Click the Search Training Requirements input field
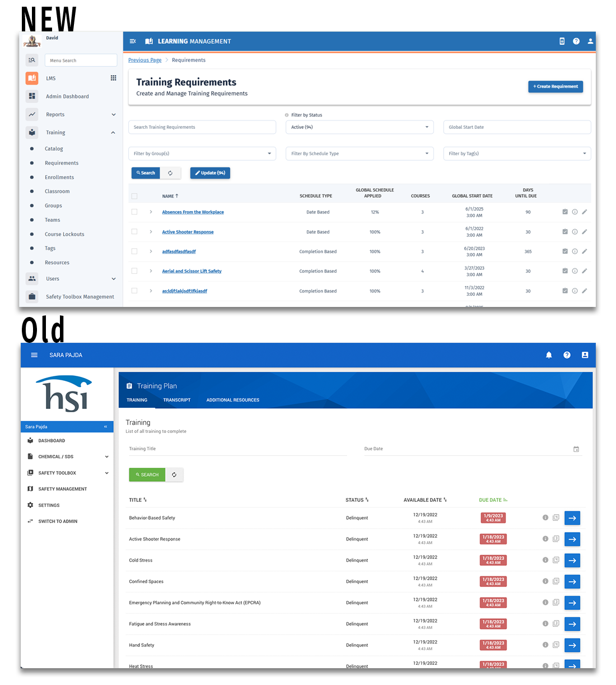This screenshot has width=616, height=685. pos(202,127)
